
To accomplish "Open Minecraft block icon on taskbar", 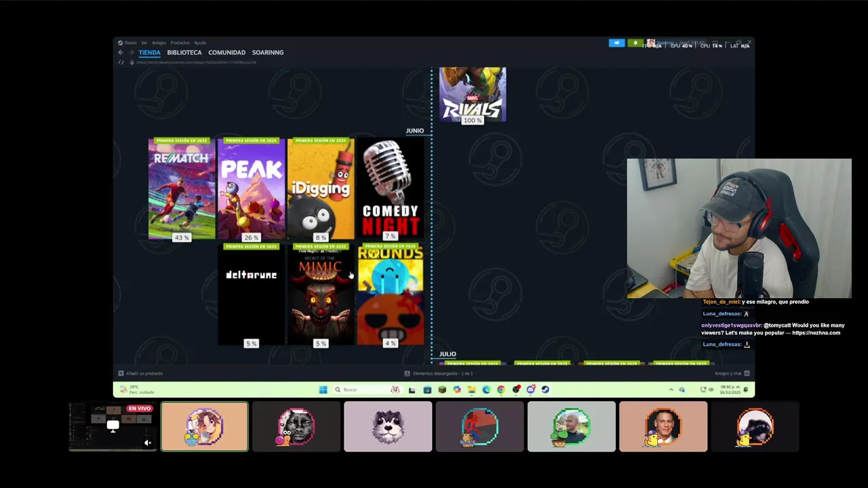I will pos(442,390).
